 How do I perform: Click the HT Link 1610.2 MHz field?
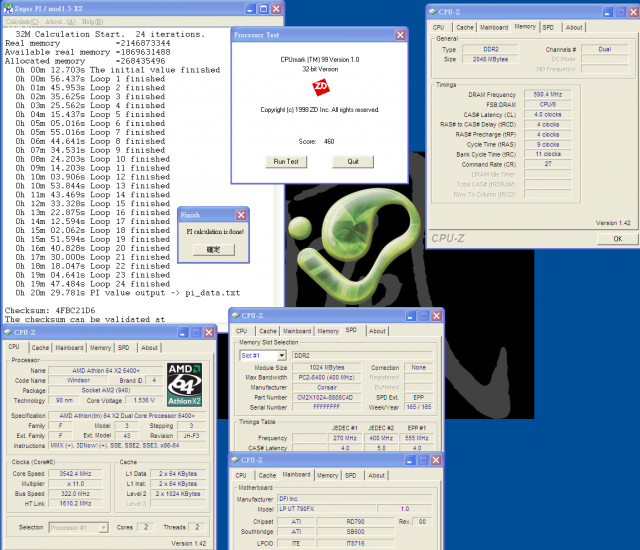(75, 503)
